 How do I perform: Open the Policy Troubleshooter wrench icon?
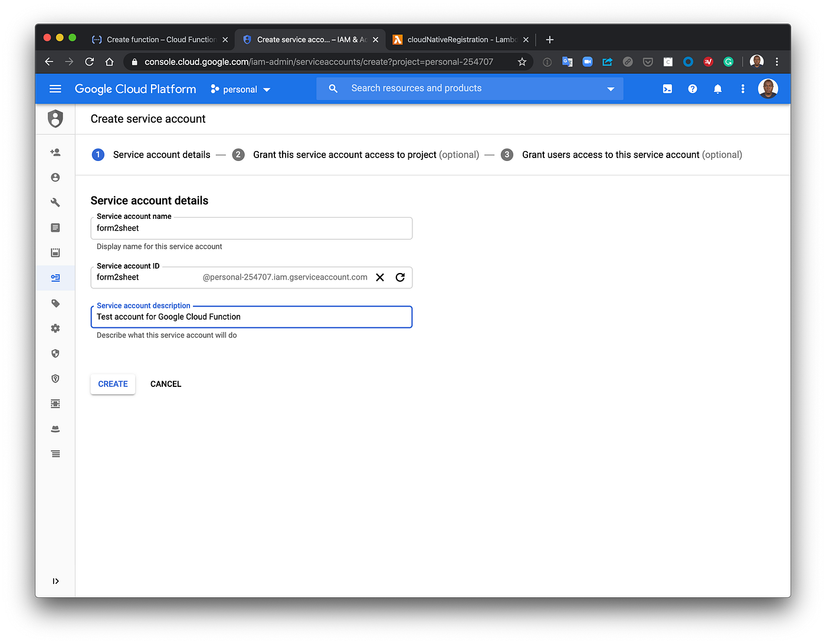tap(55, 202)
